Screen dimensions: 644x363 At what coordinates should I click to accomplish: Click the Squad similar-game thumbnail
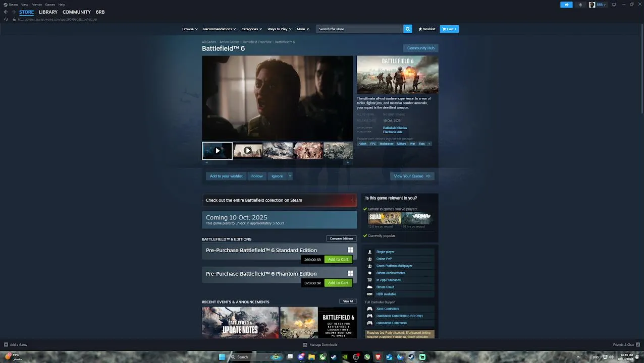[384, 218]
